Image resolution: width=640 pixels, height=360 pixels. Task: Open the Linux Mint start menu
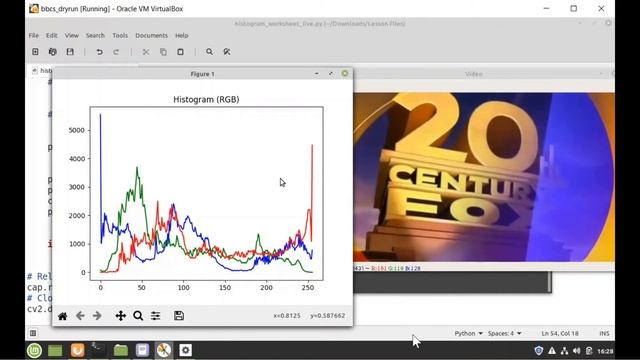pos(34,350)
